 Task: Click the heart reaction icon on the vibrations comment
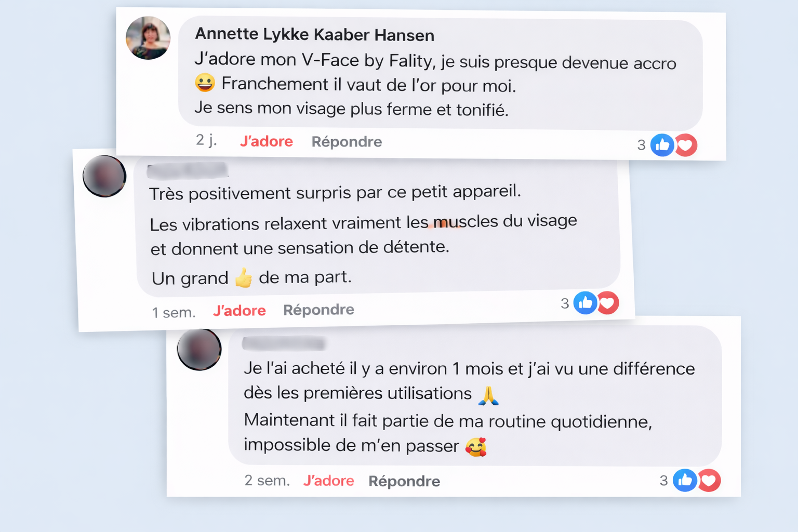point(608,303)
